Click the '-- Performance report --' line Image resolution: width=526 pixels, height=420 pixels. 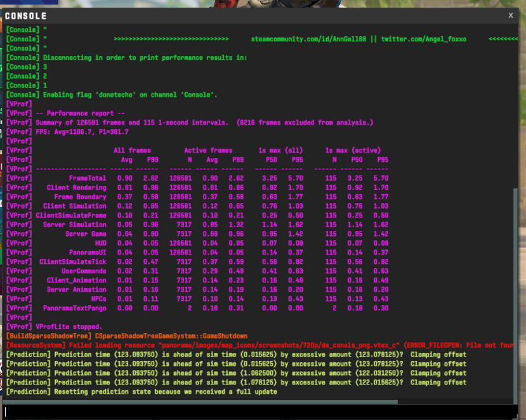(65, 114)
